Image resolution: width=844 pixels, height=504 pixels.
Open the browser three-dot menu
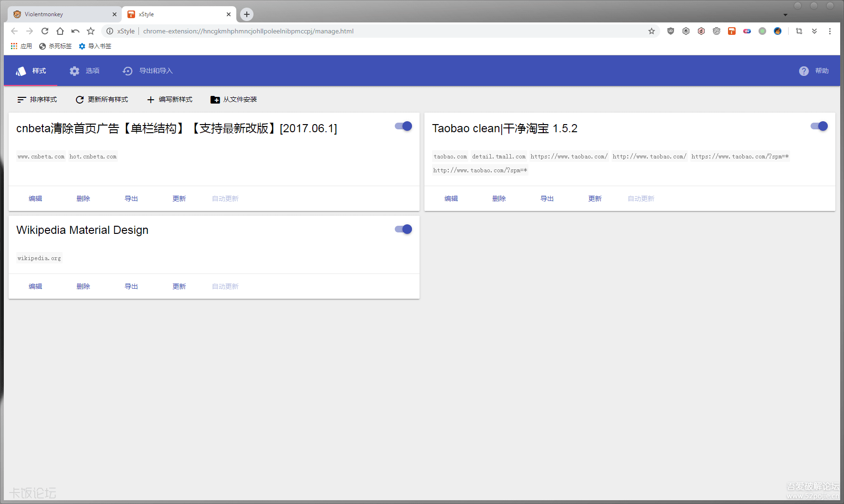[x=830, y=31]
